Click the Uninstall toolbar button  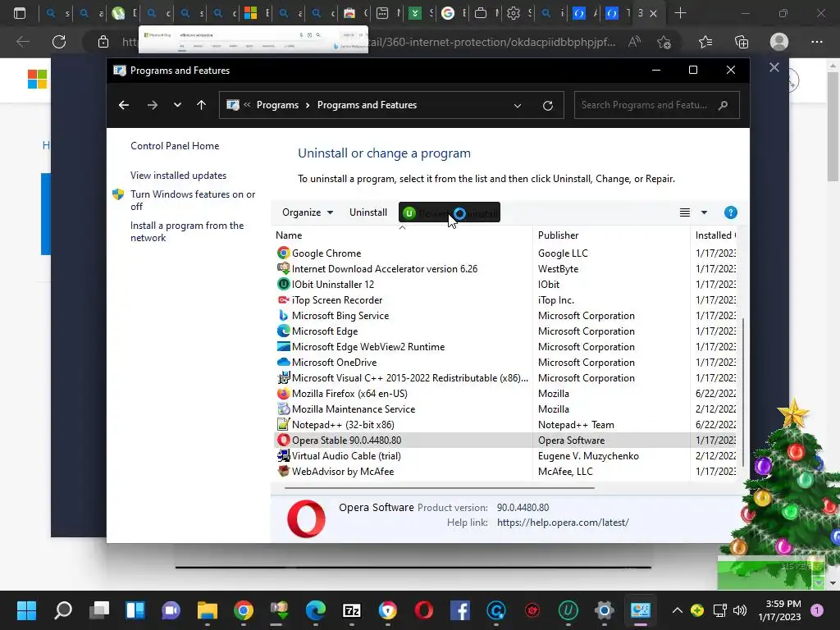(368, 212)
